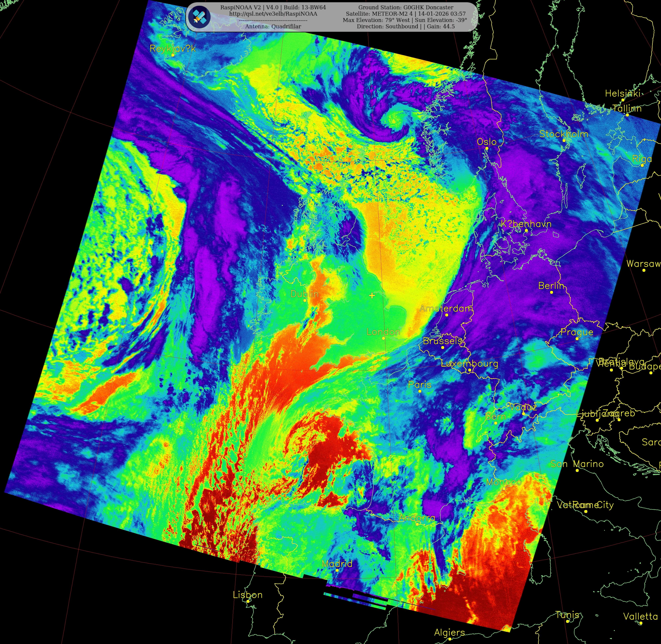Select the Berlin city marker dot
This screenshot has width=661, height=644.
tap(551, 292)
